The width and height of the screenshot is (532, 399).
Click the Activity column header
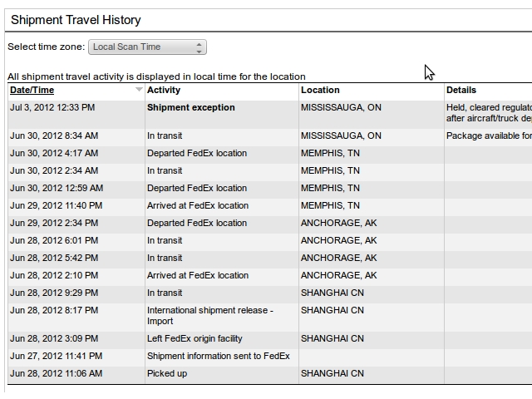[x=164, y=90]
